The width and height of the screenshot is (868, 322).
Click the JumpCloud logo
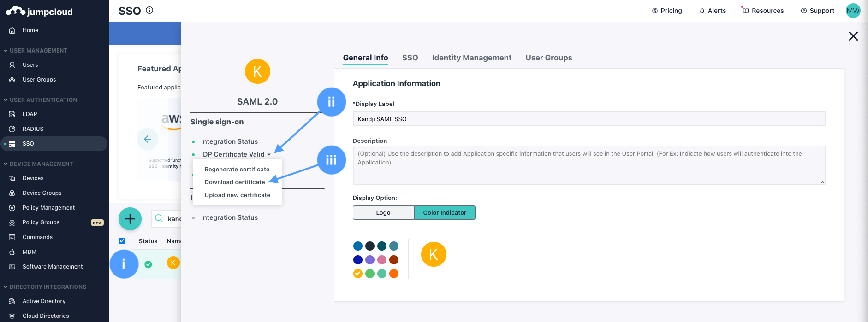[x=39, y=11]
